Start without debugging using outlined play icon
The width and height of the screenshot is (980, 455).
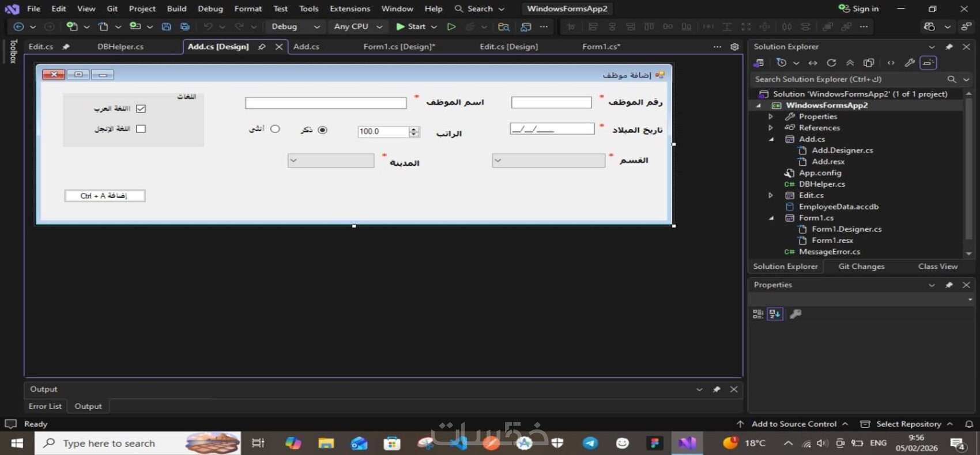click(451, 26)
